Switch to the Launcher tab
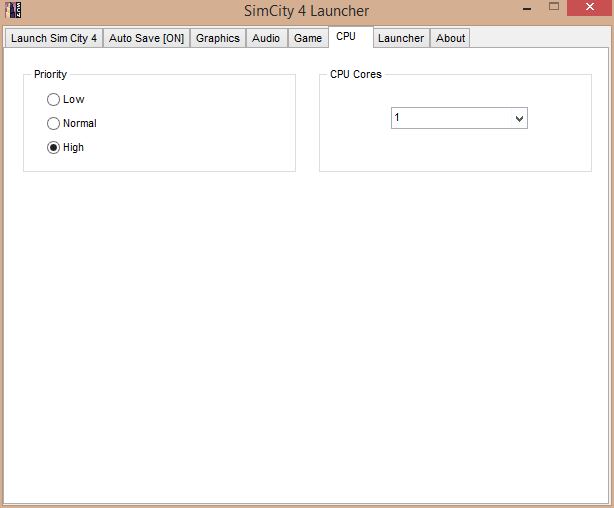The image size is (614, 508). tap(401, 38)
